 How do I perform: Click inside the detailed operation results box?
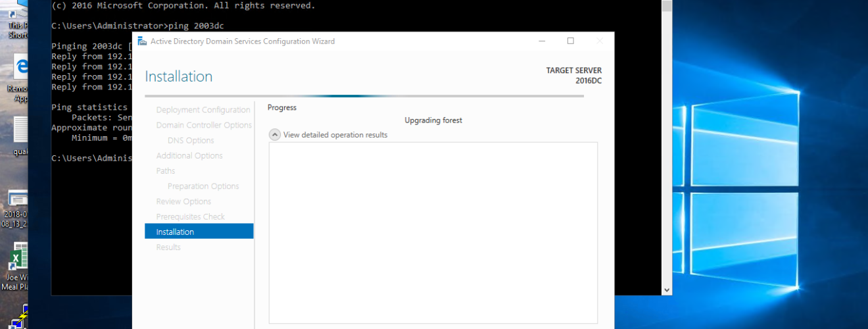(433, 233)
